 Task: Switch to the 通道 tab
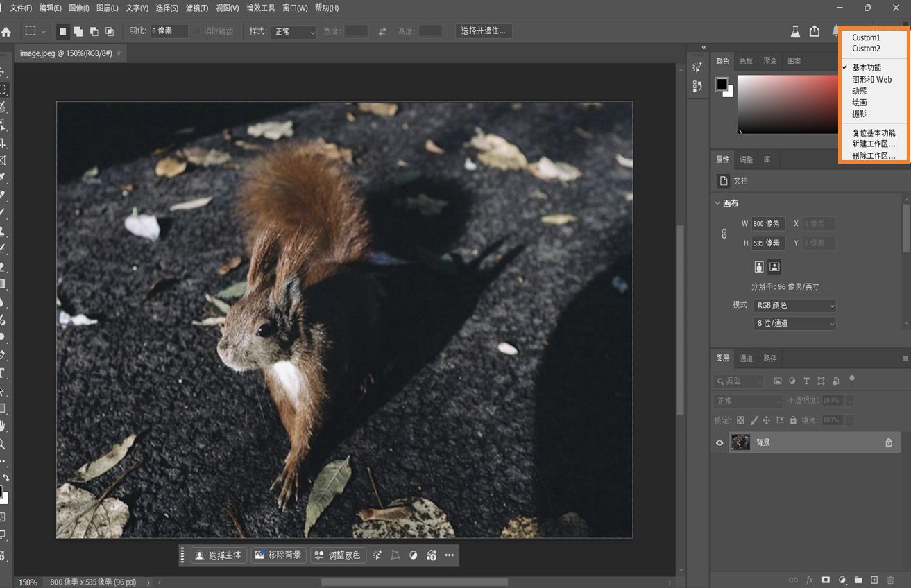(x=746, y=358)
